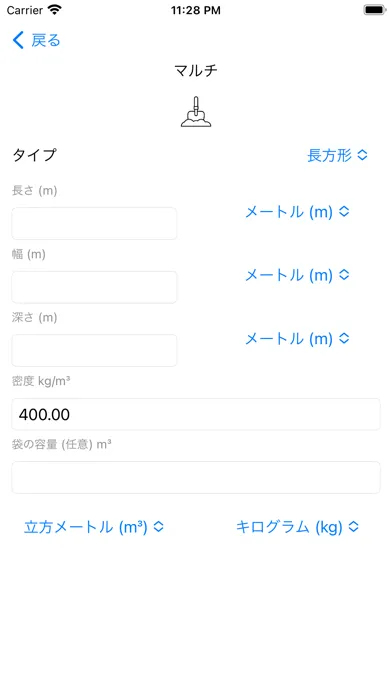Screen dimensions: 392x696
Task: Select the density field showing 400.00
Action: (x=196, y=414)
